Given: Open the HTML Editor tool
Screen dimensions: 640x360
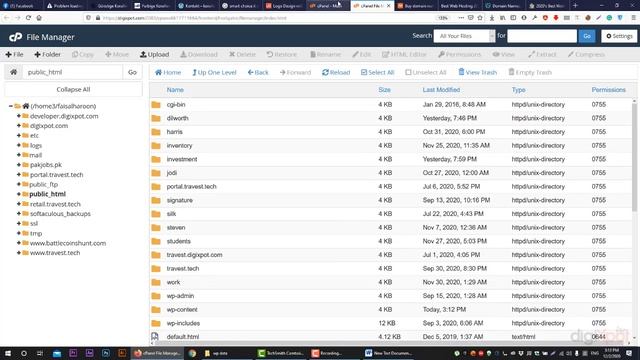Looking at the screenshot, I should (x=404, y=54).
